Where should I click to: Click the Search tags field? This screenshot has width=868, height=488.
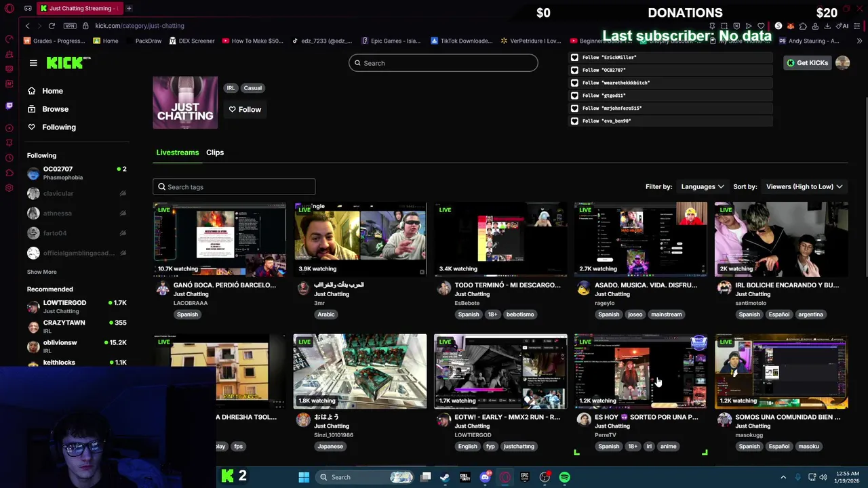pyautogui.click(x=234, y=187)
